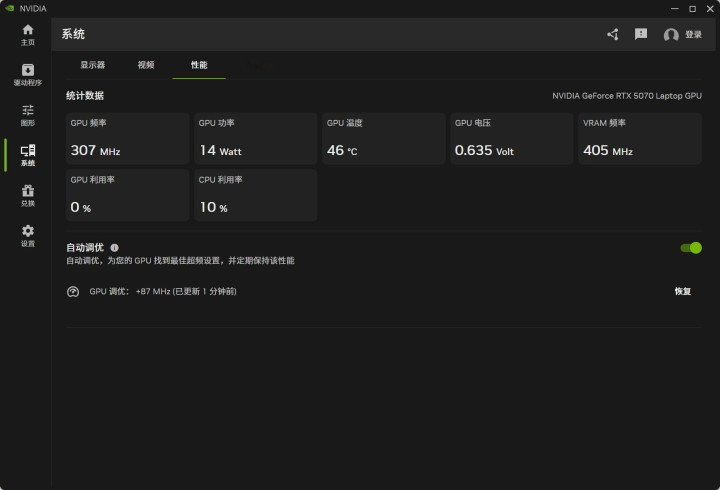Maximize the NVIDIA window

coord(692,9)
